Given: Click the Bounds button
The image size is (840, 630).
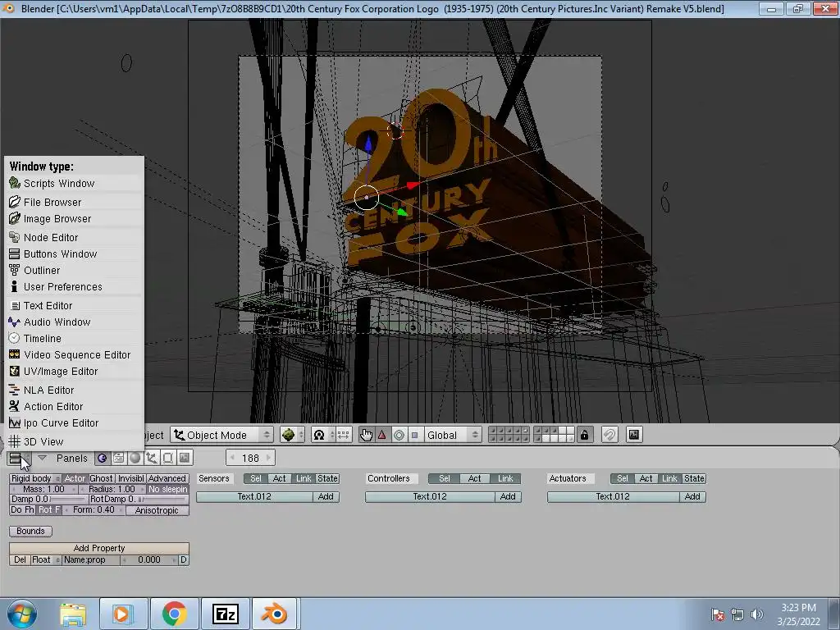Looking at the screenshot, I should pos(30,531).
